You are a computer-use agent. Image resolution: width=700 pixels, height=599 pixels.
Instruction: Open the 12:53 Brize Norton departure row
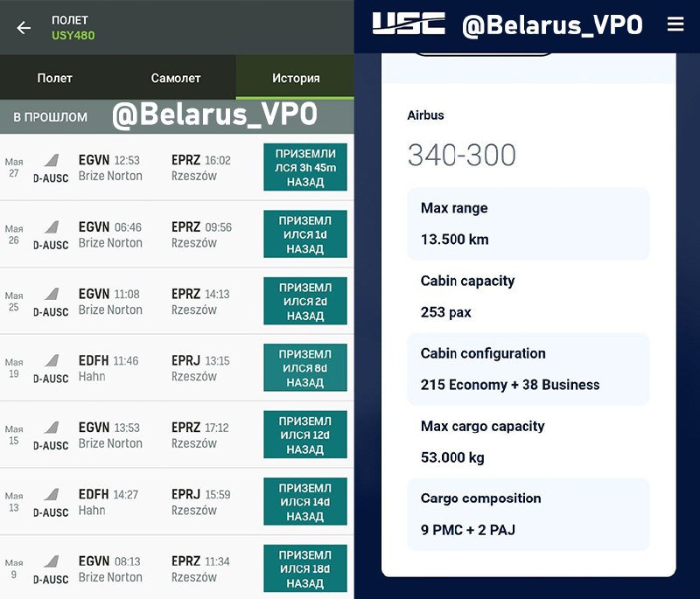(x=109, y=168)
